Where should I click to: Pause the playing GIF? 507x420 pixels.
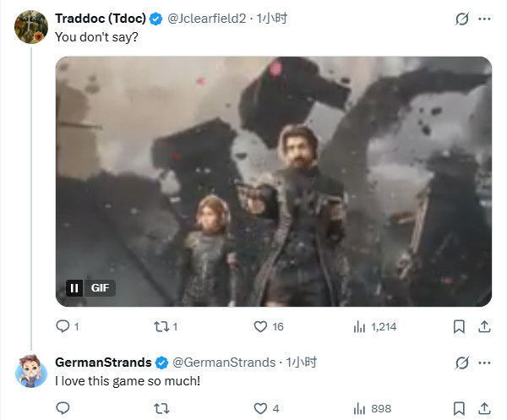(x=74, y=288)
